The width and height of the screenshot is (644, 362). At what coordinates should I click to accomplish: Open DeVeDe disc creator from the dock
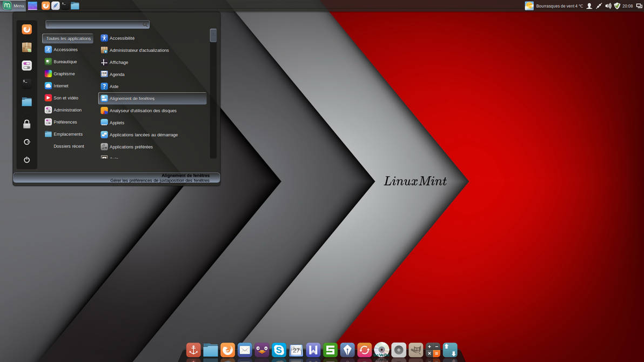pyautogui.click(x=381, y=350)
